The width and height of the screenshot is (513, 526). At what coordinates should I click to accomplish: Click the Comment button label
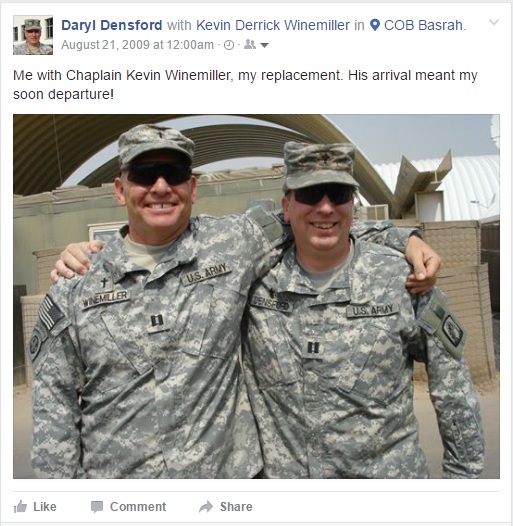pos(138,507)
